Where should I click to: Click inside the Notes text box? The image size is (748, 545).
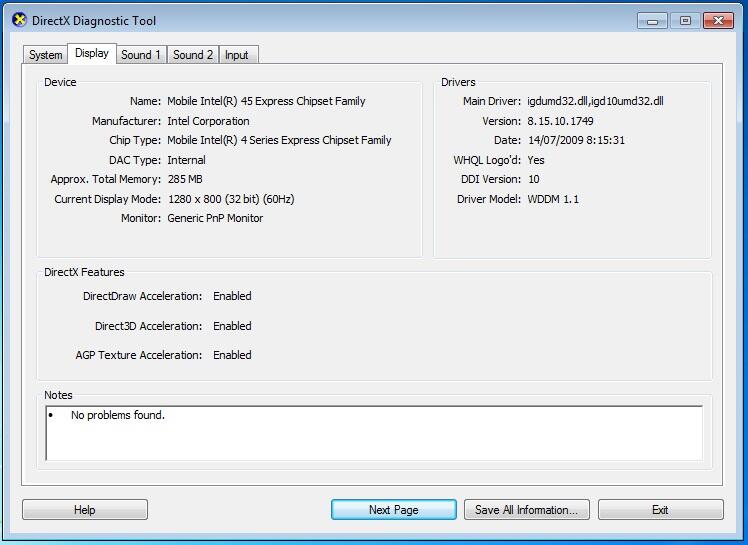click(x=374, y=433)
